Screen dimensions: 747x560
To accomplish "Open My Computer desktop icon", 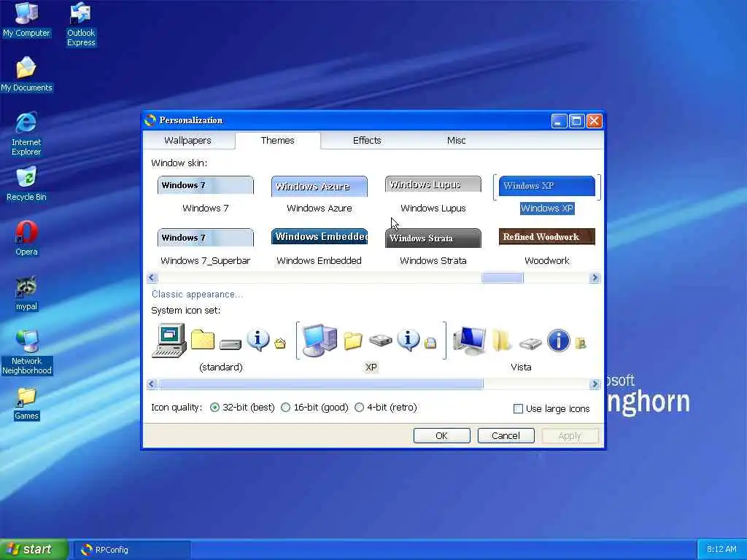I will [x=26, y=19].
